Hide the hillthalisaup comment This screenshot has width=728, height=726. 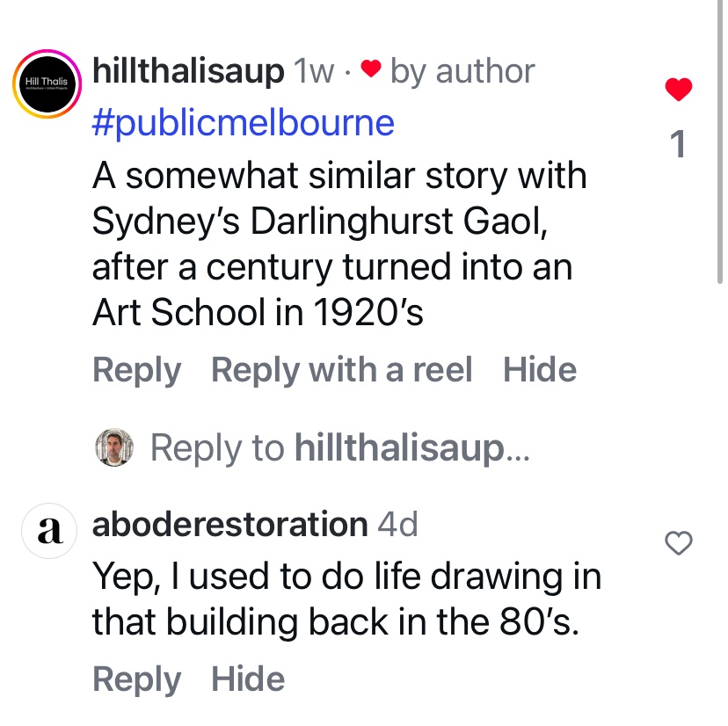click(x=540, y=370)
